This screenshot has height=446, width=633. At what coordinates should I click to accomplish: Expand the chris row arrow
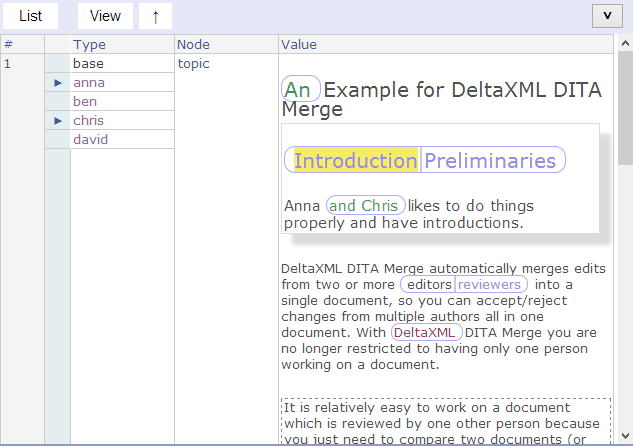tap(58, 121)
